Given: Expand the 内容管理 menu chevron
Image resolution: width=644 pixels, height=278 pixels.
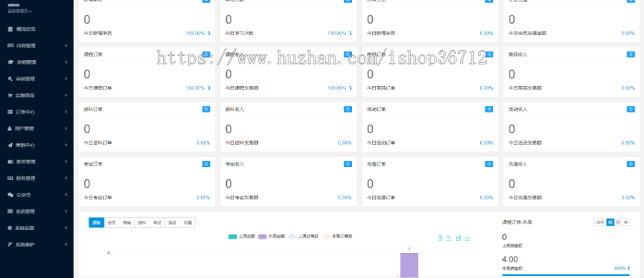Looking at the screenshot, I should pyautogui.click(x=66, y=46).
